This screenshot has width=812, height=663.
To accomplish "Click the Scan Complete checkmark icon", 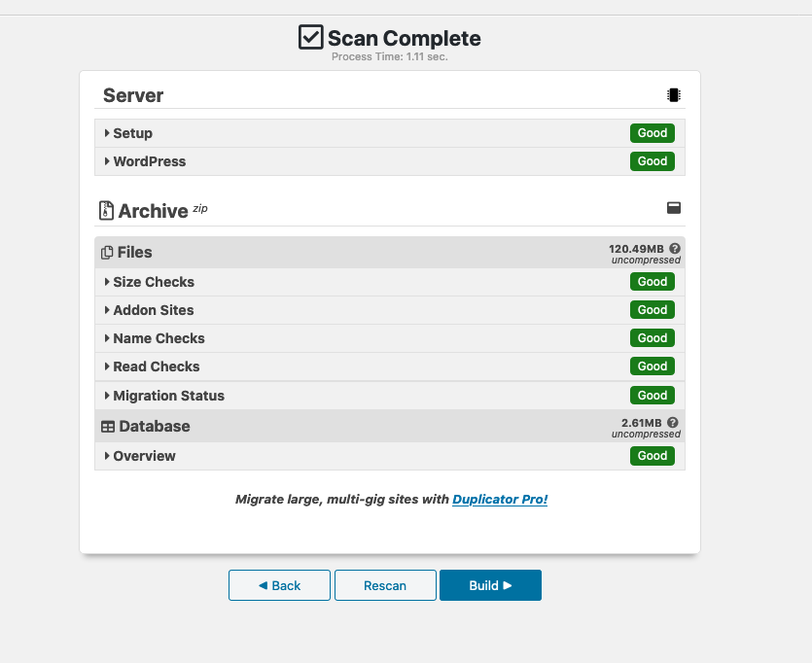I will coord(311,37).
